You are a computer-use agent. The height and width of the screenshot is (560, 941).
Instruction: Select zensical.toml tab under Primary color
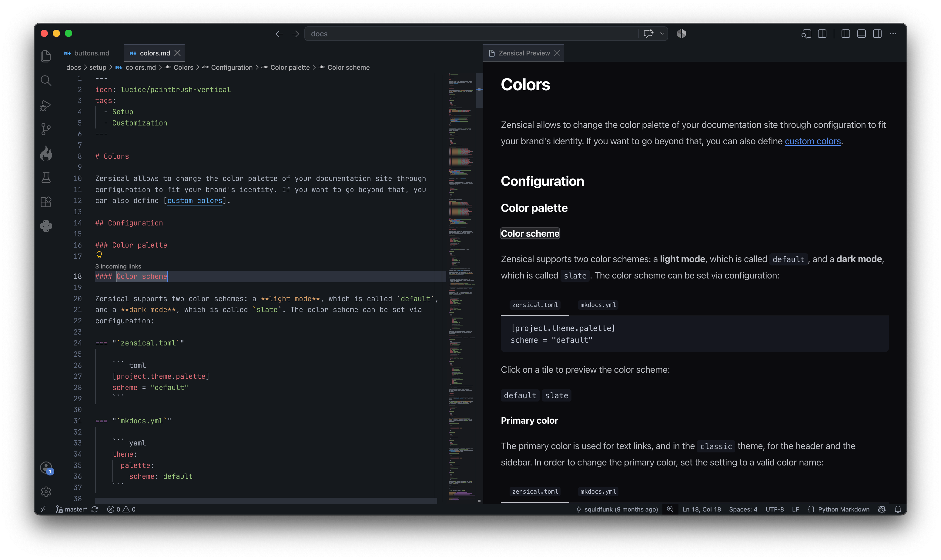point(535,492)
